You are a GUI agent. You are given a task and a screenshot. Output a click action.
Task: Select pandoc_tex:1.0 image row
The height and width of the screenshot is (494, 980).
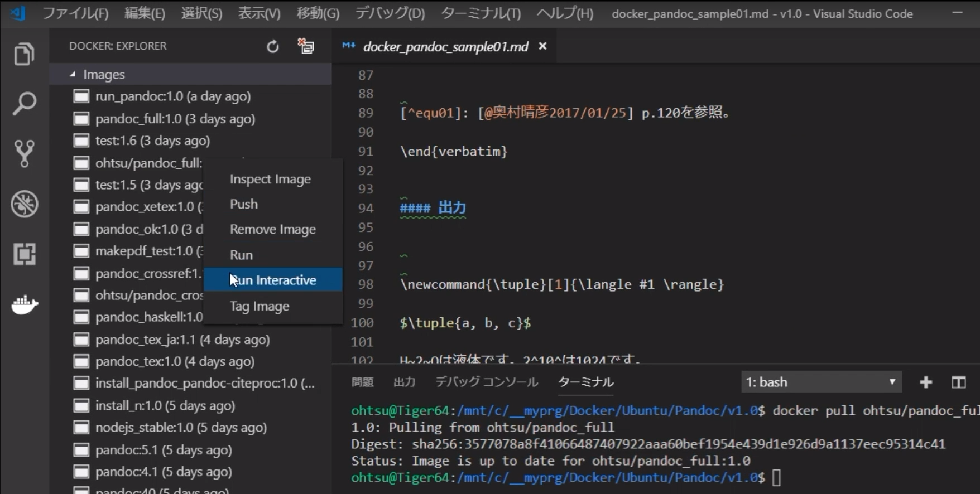(x=190, y=361)
